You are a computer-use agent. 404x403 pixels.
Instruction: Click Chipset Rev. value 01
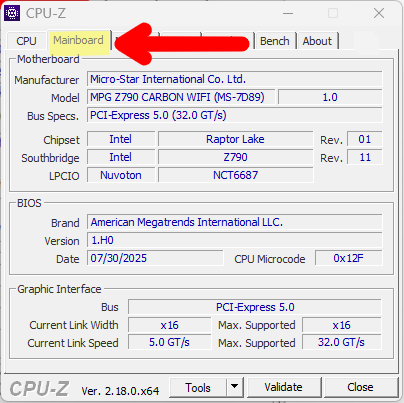pos(365,139)
